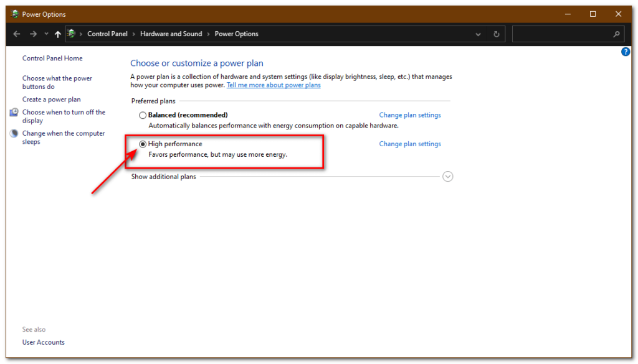Open Choose what the power buttons do
The height and width of the screenshot is (364, 638).
click(x=57, y=83)
